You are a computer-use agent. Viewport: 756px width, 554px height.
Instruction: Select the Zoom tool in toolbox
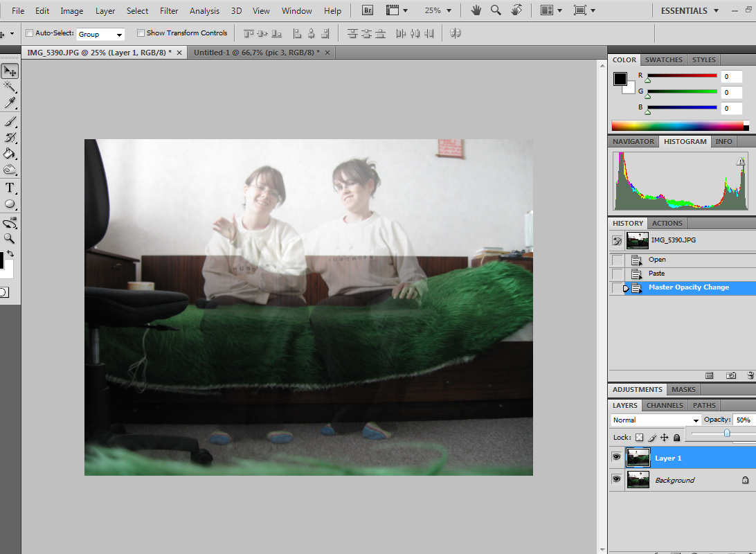(x=10, y=238)
